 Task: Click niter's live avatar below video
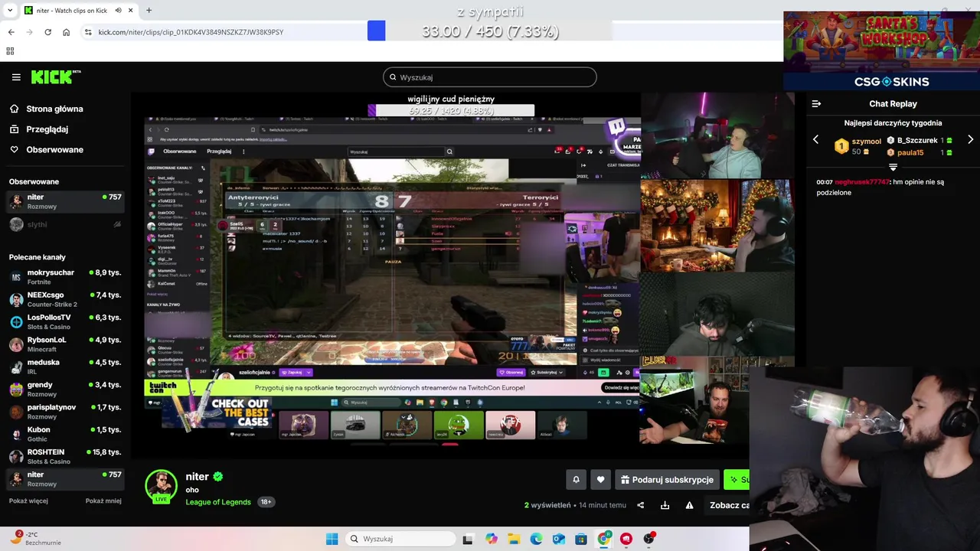point(161,486)
